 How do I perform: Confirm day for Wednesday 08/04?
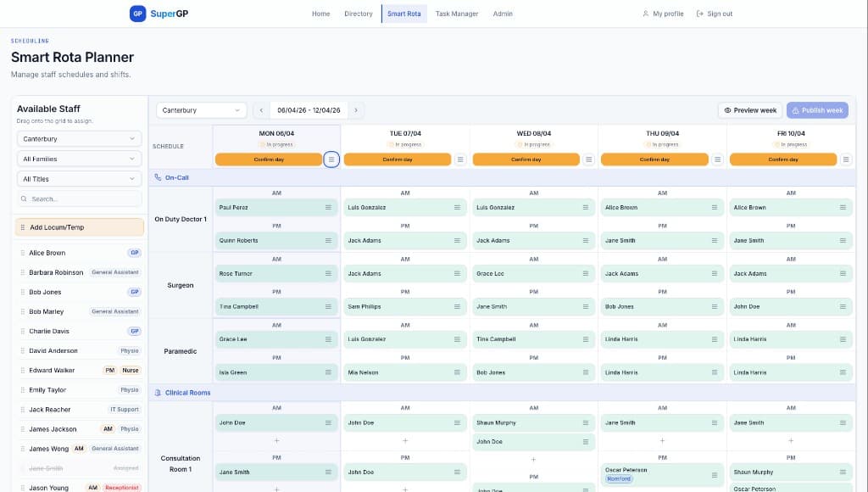point(526,159)
